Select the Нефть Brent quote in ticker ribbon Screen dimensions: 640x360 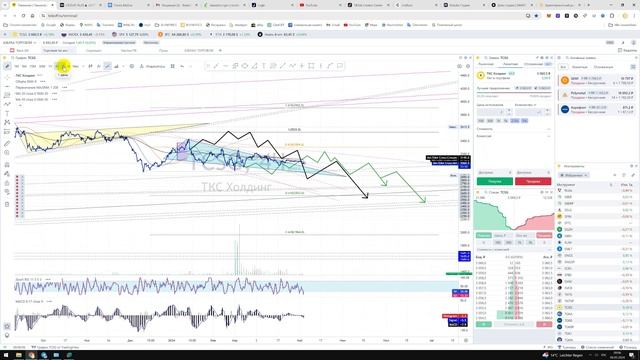(282, 35)
